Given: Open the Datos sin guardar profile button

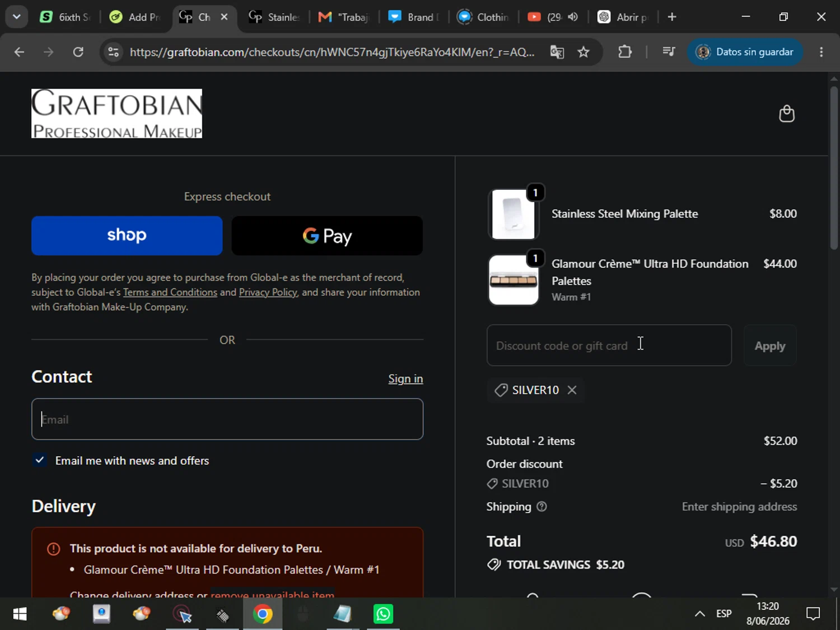Looking at the screenshot, I should [x=744, y=52].
